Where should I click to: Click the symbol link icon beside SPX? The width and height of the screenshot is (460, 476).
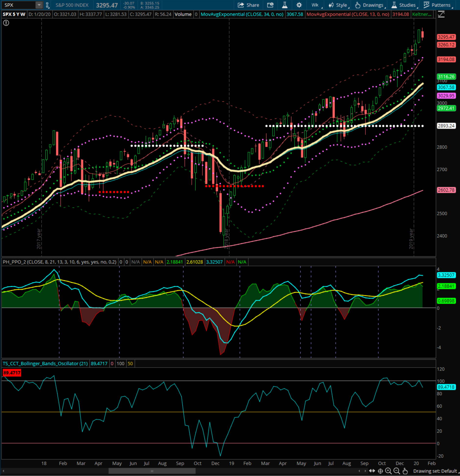coord(47,5)
